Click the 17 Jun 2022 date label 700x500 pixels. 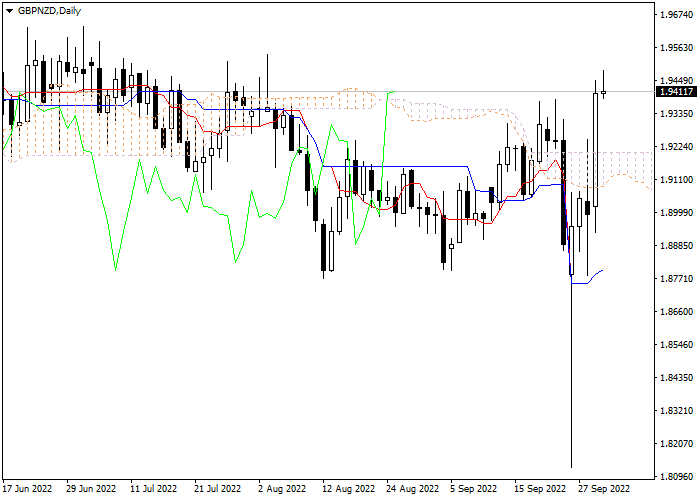coord(27,489)
